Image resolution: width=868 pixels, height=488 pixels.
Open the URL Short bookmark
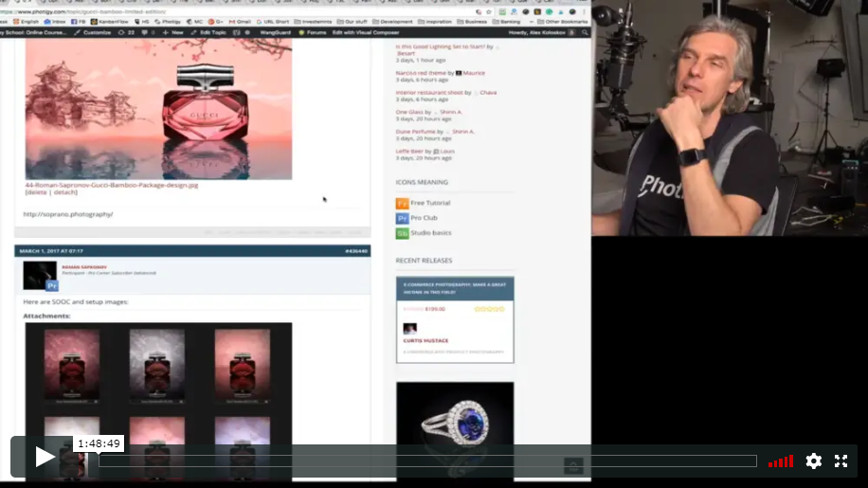[272, 22]
